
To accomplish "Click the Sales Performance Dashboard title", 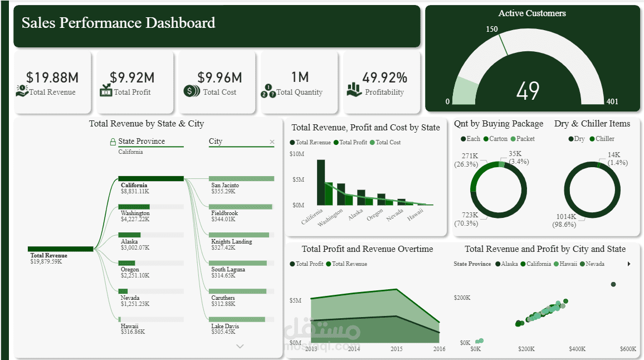I will coord(118,23).
